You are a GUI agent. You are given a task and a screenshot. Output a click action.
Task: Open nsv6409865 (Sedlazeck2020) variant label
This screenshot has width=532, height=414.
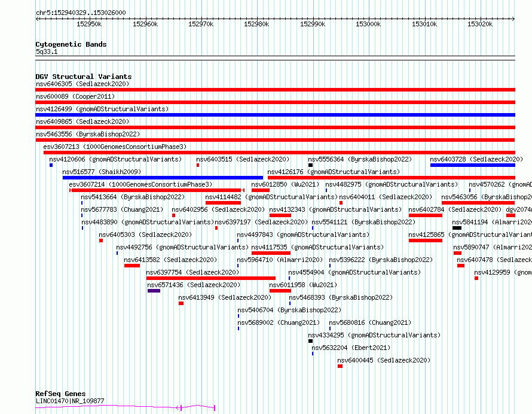tap(82, 121)
